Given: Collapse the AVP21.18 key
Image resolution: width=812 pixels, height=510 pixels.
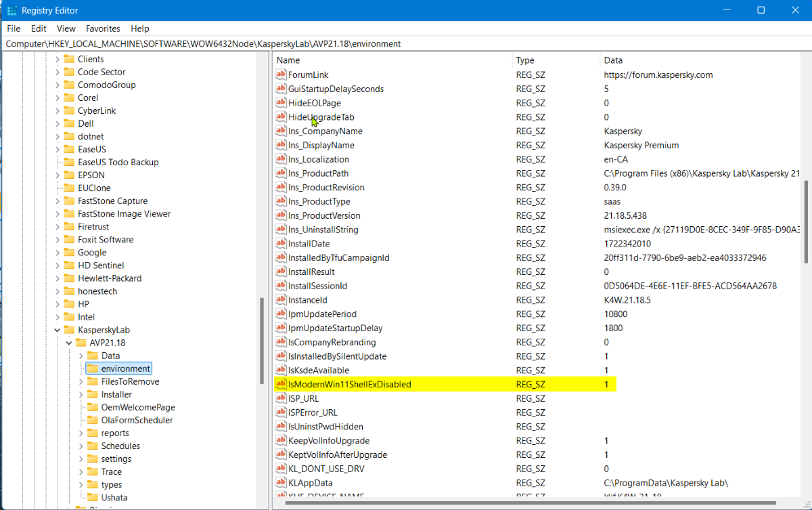Looking at the screenshot, I should pos(69,343).
